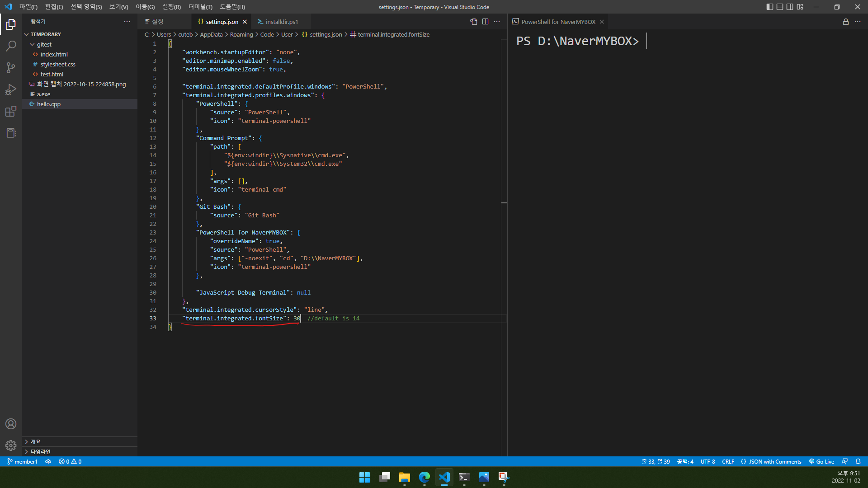Open Windows Start button in taskbar
Screen dimensions: 868x488
pos(364,477)
